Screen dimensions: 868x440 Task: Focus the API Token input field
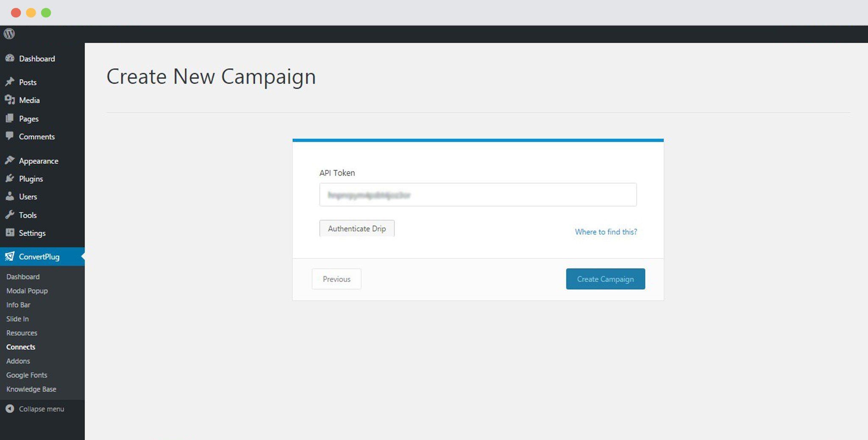[x=478, y=195]
